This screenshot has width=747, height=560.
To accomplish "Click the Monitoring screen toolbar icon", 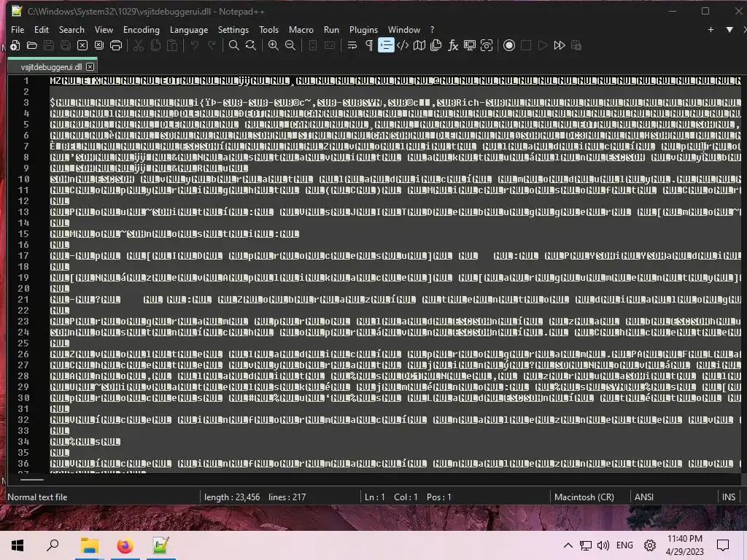I will point(470,45).
